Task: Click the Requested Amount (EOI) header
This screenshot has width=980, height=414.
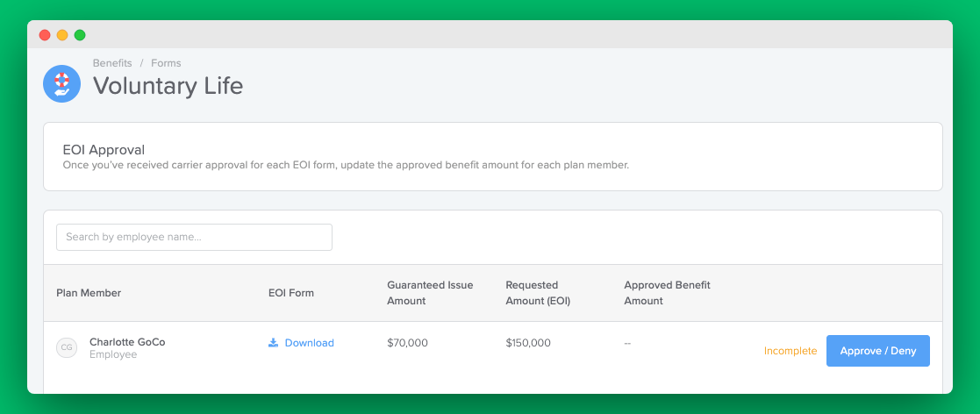Action: (538, 293)
